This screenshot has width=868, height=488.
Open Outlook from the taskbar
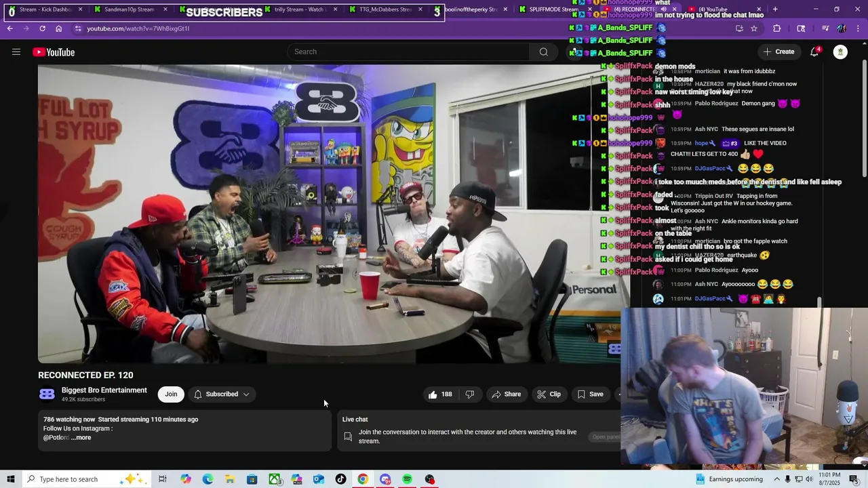point(319,479)
